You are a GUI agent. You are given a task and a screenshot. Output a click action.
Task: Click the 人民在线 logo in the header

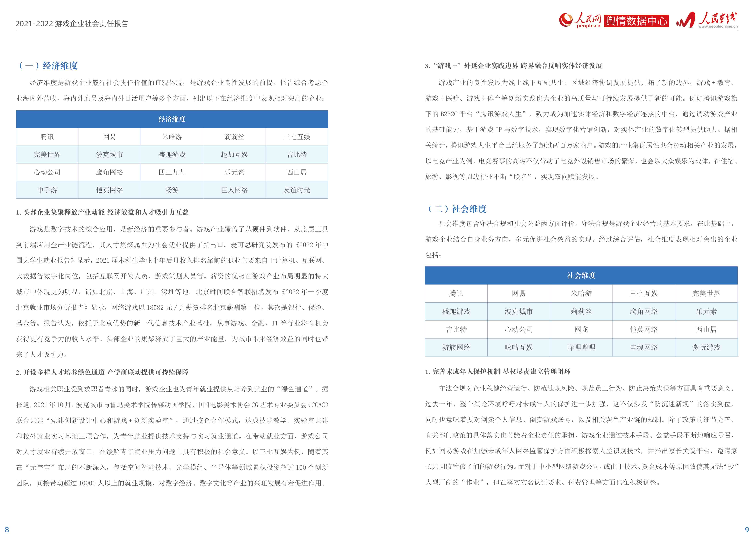(706, 20)
